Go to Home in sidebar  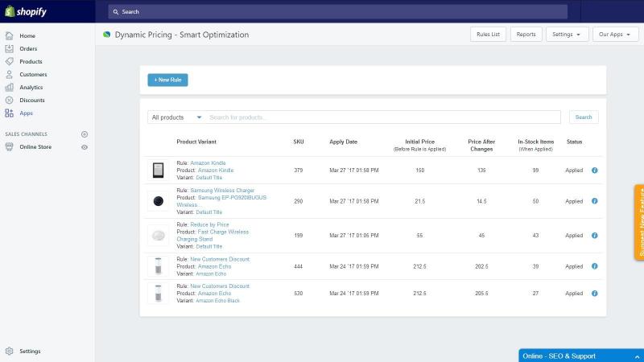click(27, 35)
